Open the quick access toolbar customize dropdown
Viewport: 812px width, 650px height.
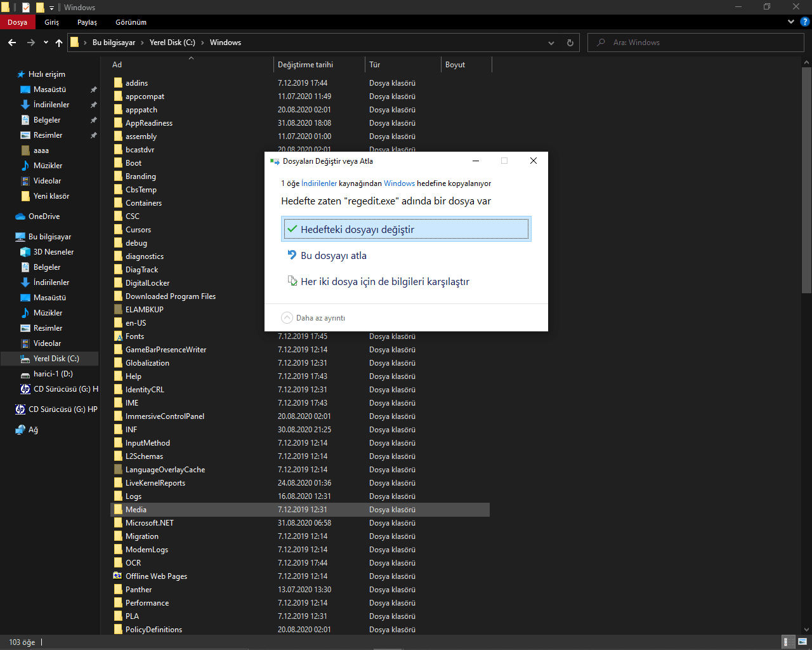(x=52, y=8)
